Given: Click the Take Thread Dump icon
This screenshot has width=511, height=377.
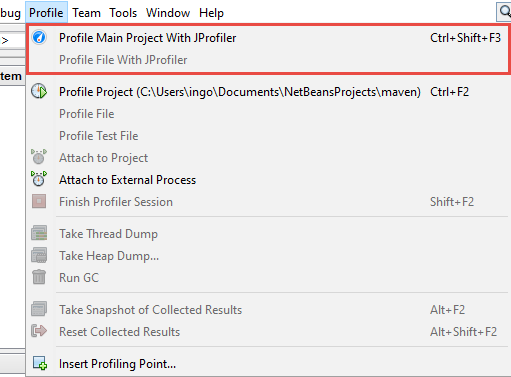Looking at the screenshot, I should point(39,233).
